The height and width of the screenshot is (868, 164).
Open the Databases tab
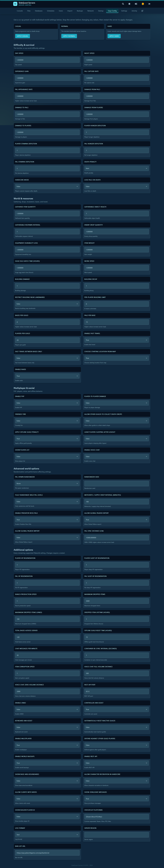[x=39, y=11]
